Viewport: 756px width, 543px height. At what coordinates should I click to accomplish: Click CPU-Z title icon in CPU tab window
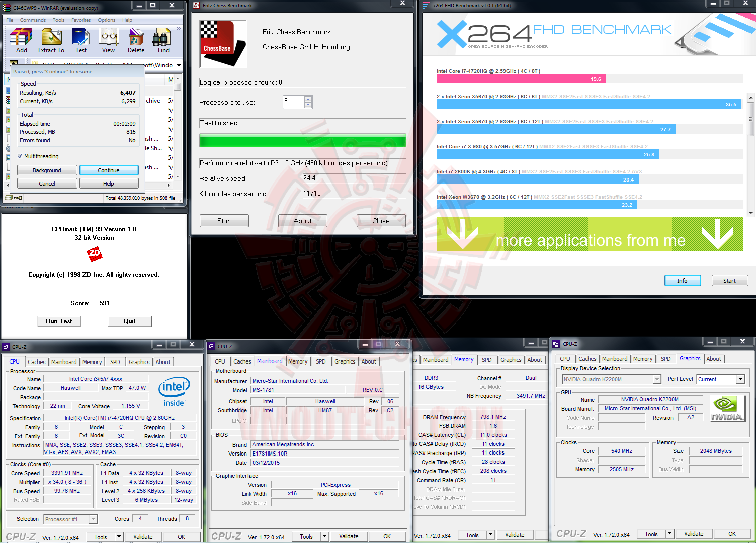click(6, 347)
